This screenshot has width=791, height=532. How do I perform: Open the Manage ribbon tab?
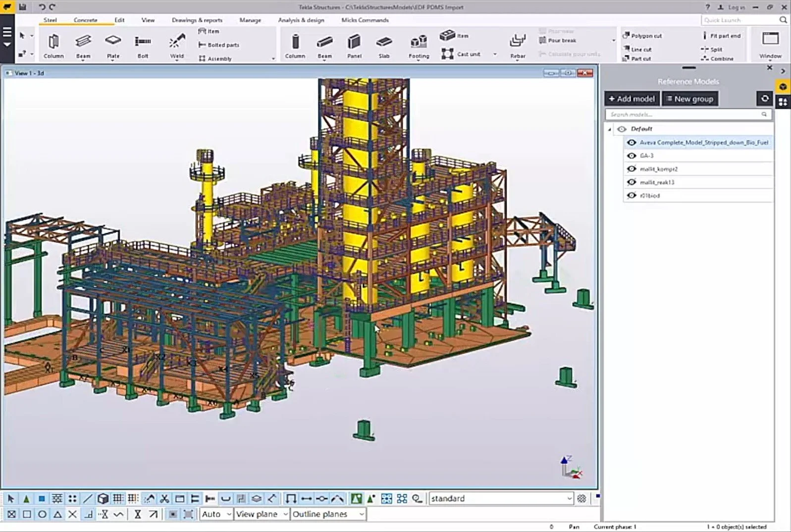pos(250,20)
